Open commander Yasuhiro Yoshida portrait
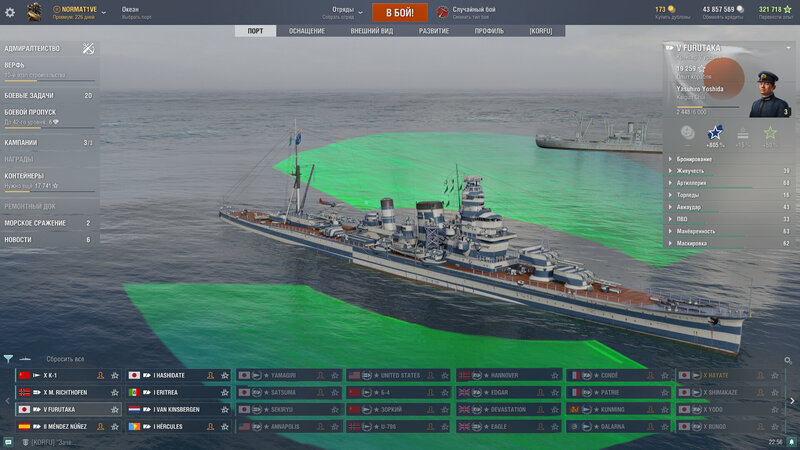This screenshot has width=800, height=450. click(x=769, y=94)
